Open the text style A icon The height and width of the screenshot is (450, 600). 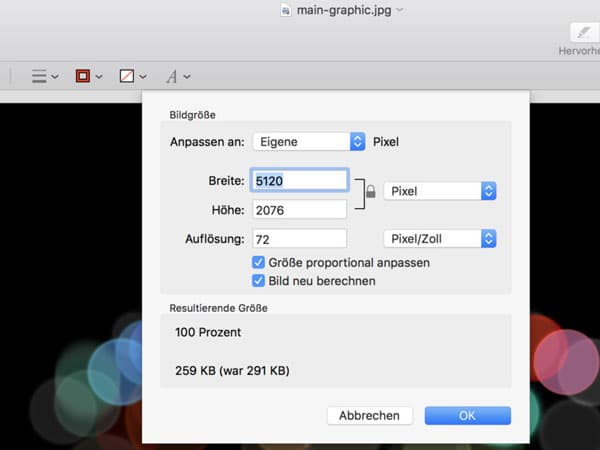[171, 77]
